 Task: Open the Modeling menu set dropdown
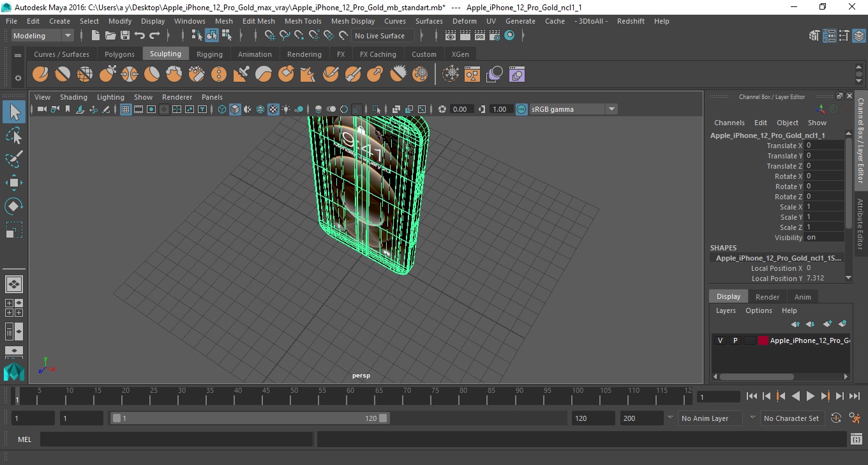click(x=42, y=36)
